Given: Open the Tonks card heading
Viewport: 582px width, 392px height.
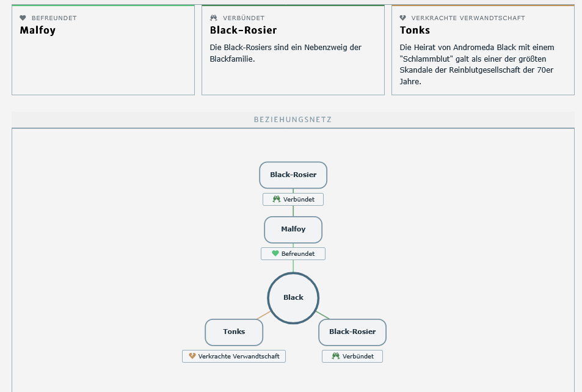Looking at the screenshot, I should tap(415, 30).
